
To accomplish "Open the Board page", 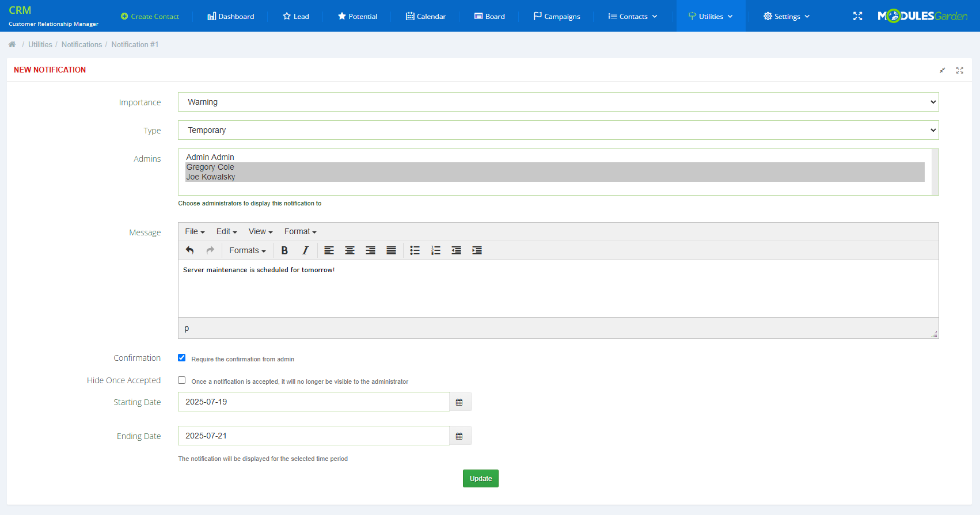I will pyautogui.click(x=489, y=16).
